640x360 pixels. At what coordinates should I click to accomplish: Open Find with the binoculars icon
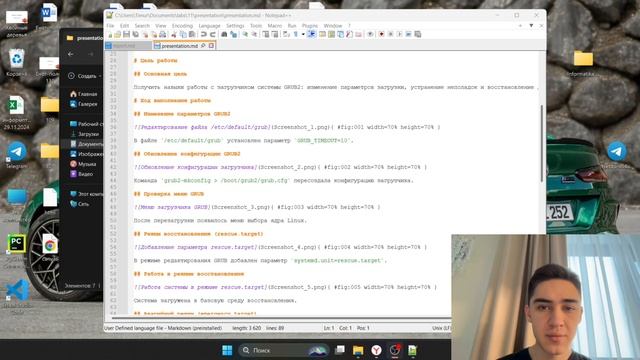(x=224, y=34)
